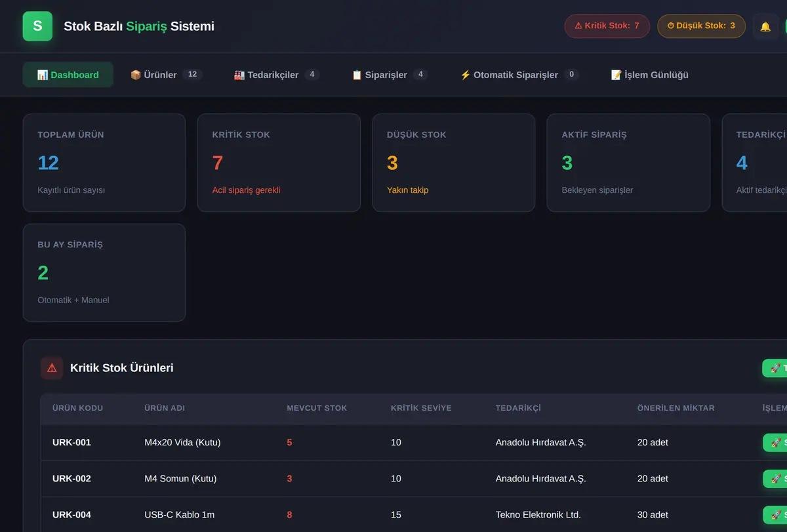787x532 pixels.
Task: Select the Toplam Ürün stat card
Action: click(x=104, y=163)
